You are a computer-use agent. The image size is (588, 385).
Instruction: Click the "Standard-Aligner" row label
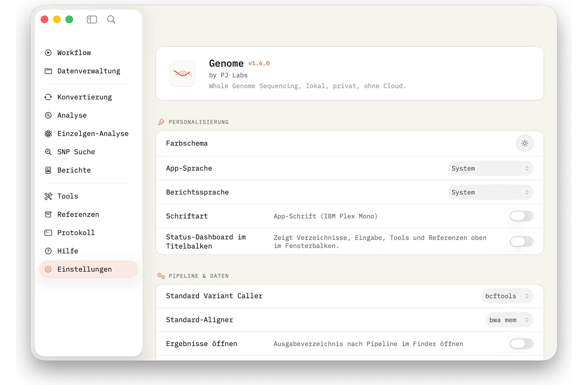[x=199, y=320]
